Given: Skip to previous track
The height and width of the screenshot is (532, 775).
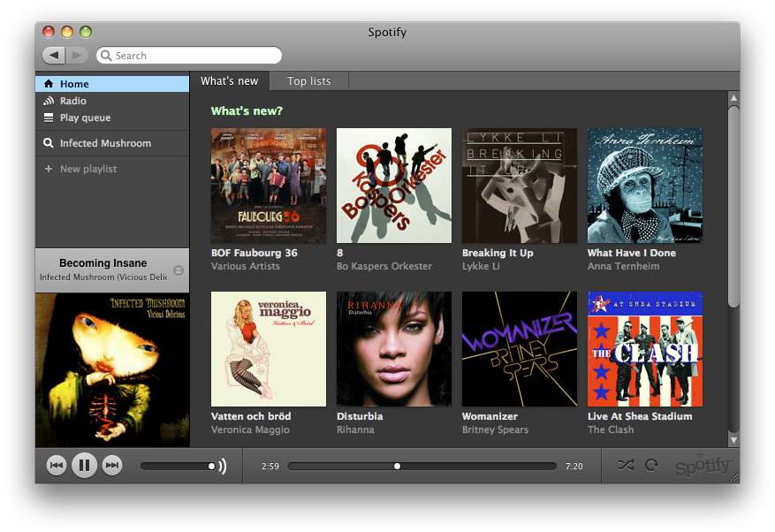Looking at the screenshot, I should (x=57, y=465).
